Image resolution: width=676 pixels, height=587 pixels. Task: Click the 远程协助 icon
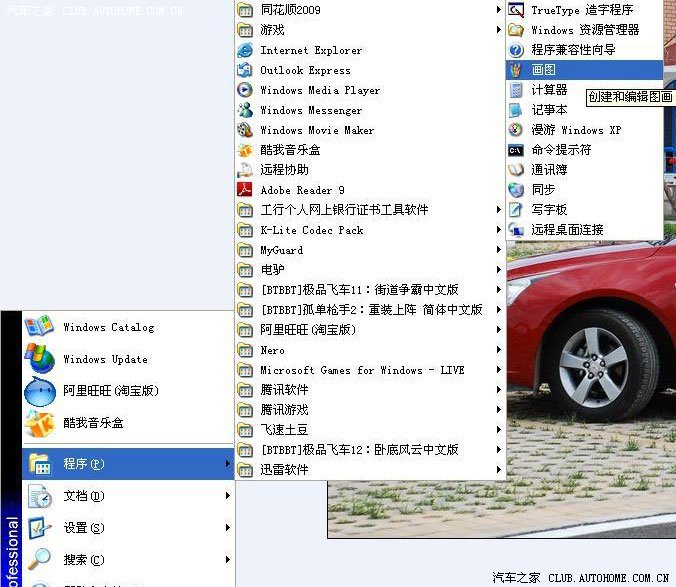click(x=245, y=170)
